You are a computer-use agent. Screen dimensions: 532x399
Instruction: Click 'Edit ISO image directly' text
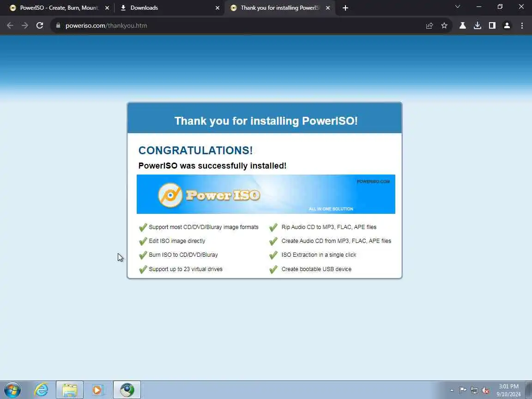point(177,241)
